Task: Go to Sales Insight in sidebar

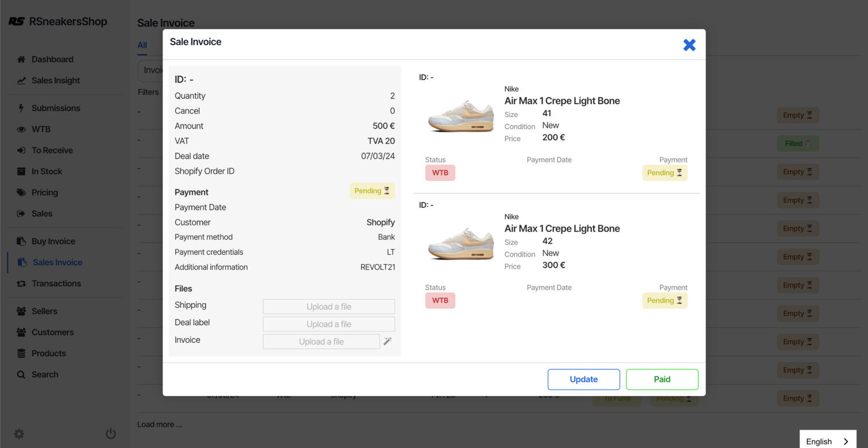Action: tap(56, 81)
